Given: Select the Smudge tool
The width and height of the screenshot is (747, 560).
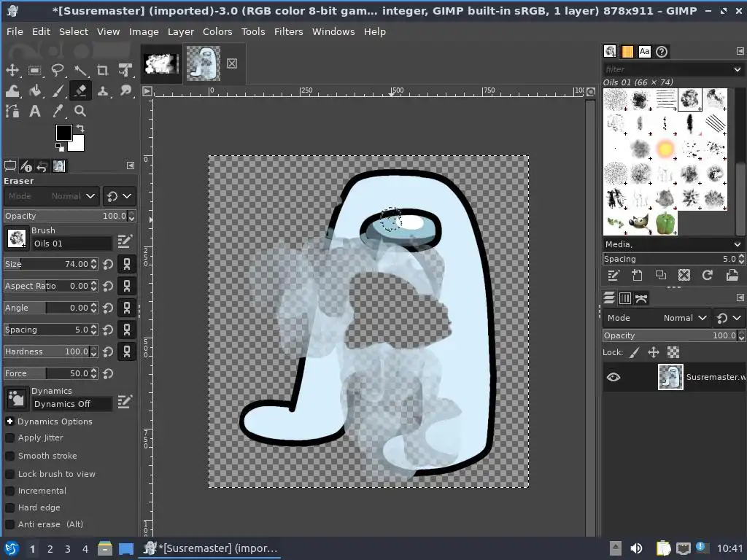Looking at the screenshot, I should [125, 90].
